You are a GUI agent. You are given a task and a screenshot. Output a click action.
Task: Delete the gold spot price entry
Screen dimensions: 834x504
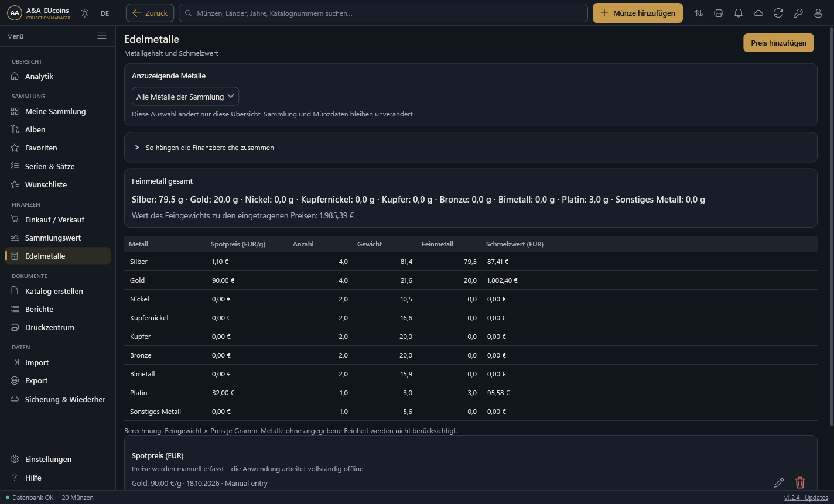[x=800, y=482]
